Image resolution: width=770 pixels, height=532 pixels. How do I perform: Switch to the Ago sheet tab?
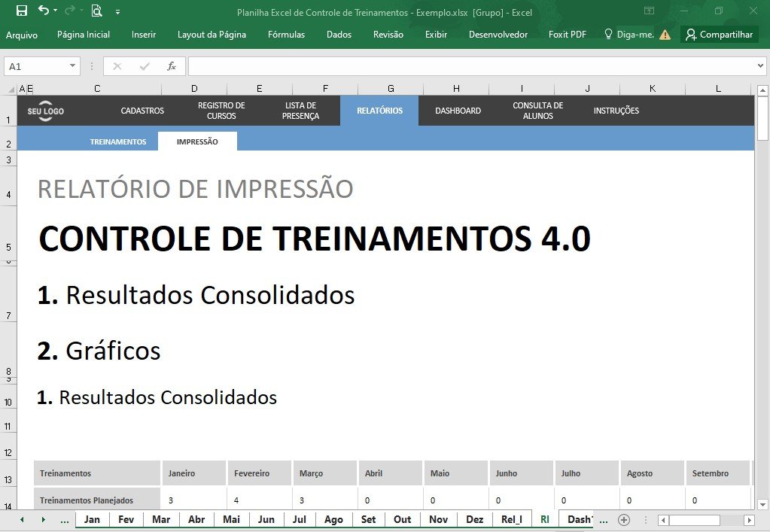pyautogui.click(x=333, y=520)
